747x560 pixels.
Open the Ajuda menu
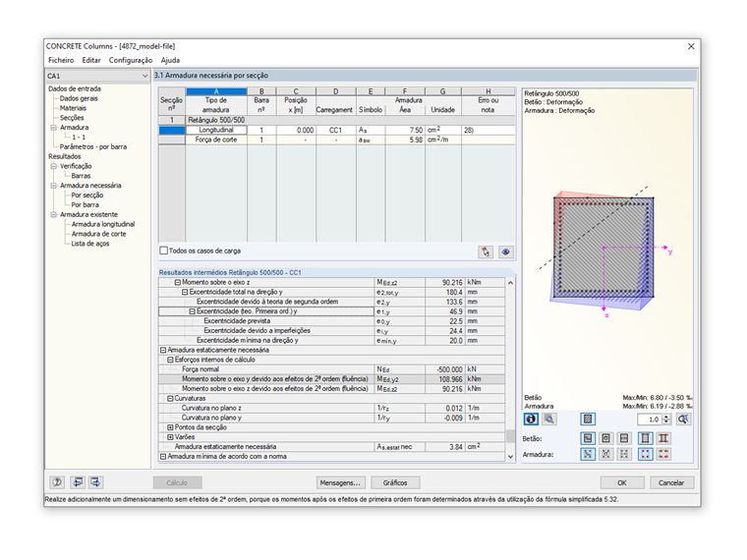coord(170,60)
